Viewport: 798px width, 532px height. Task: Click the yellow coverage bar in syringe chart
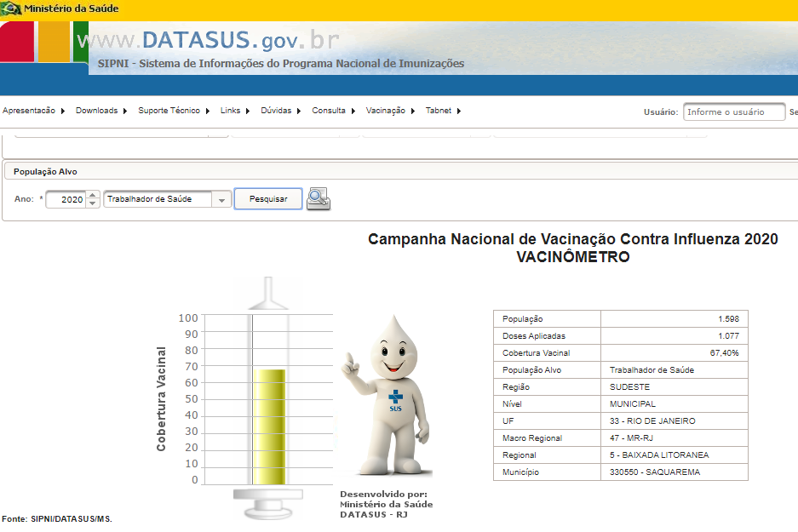[x=269, y=426]
